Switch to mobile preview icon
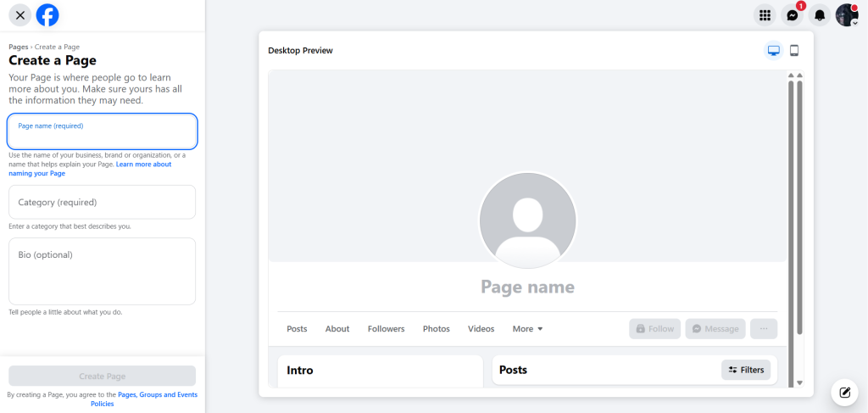This screenshot has height=413, width=868. 793,50
